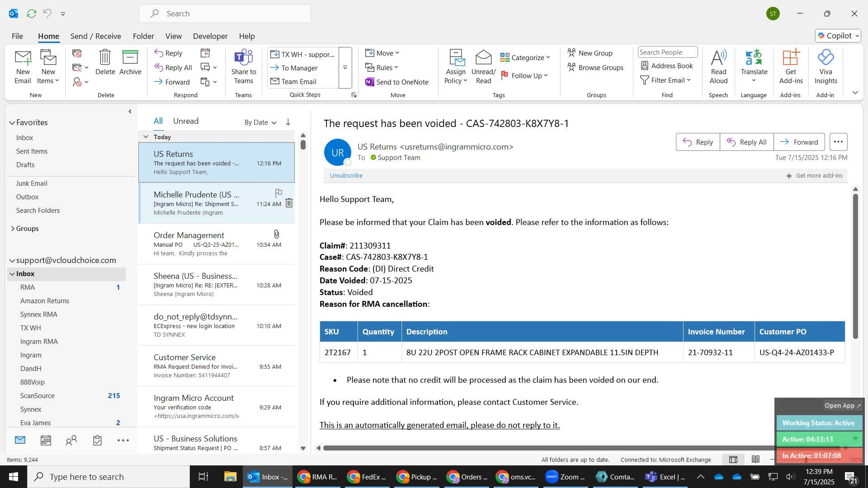Click Share to Teams icon
This screenshot has width=868, height=488.
[x=243, y=67]
